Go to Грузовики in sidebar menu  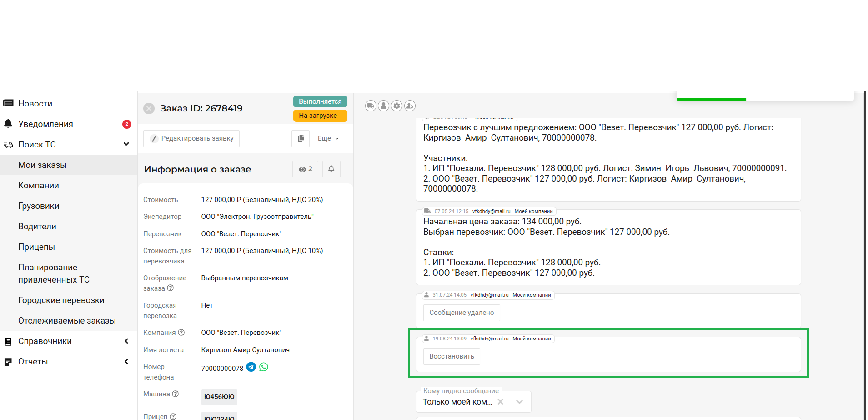[x=39, y=206]
